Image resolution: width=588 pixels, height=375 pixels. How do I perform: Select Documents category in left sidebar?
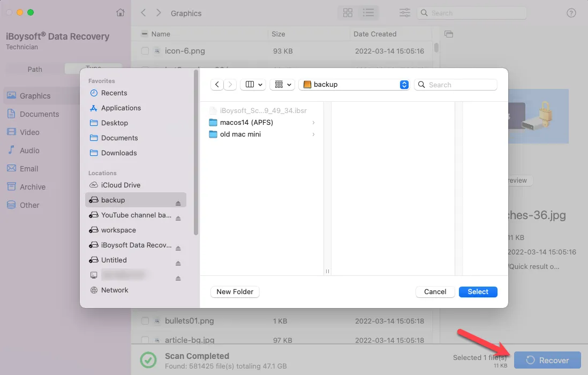(39, 114)
